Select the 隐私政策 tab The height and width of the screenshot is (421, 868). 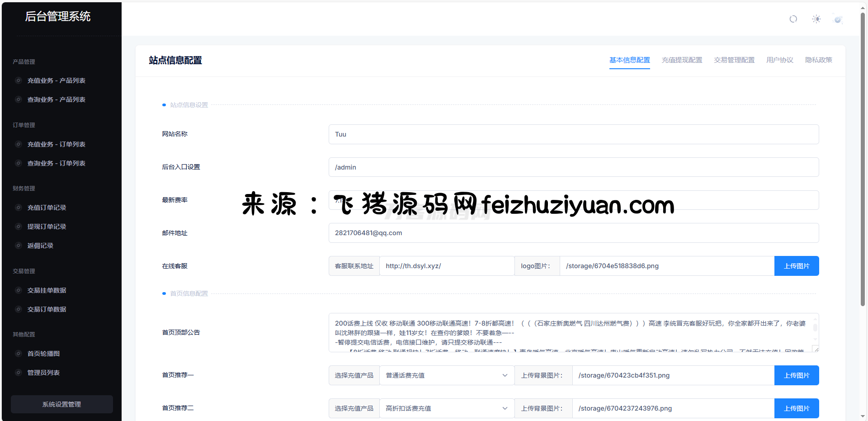(818, 60)
